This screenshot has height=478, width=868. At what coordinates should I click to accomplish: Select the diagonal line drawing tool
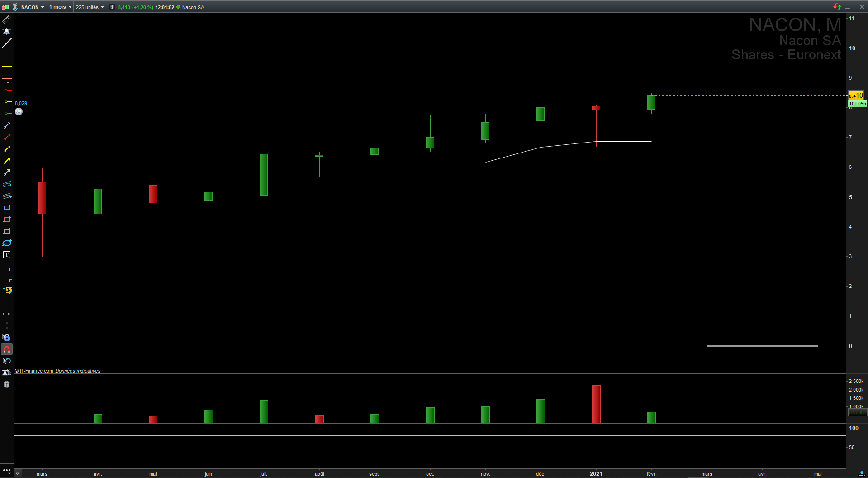coord(7,43)
